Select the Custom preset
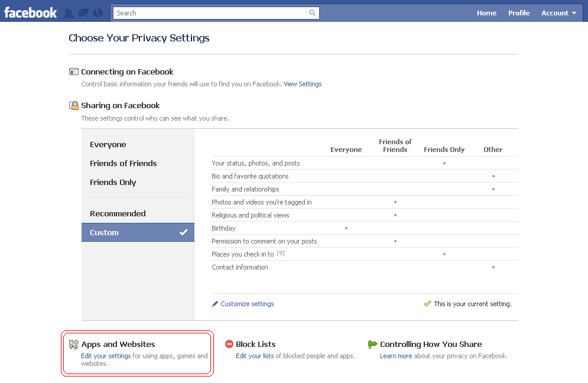Image resolution: width=588 pixels, height=383 pixels. click(x=138, y=232)
